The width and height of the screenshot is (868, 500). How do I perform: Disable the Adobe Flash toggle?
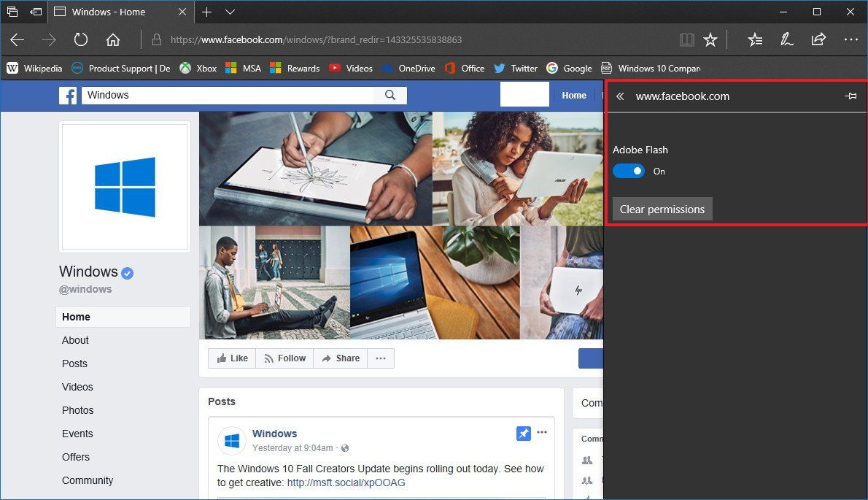coord(628,171)
